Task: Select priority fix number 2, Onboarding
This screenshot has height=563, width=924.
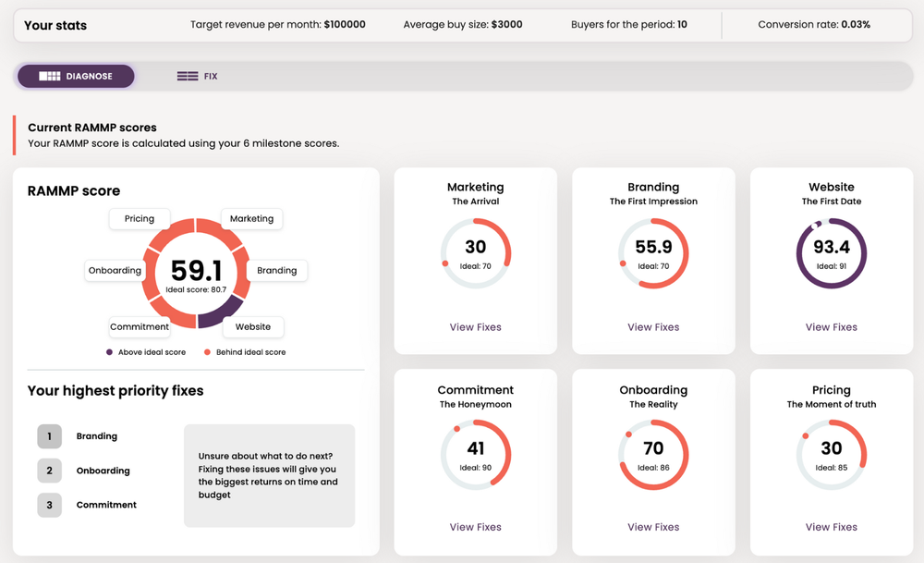Action: coord(103,471)
